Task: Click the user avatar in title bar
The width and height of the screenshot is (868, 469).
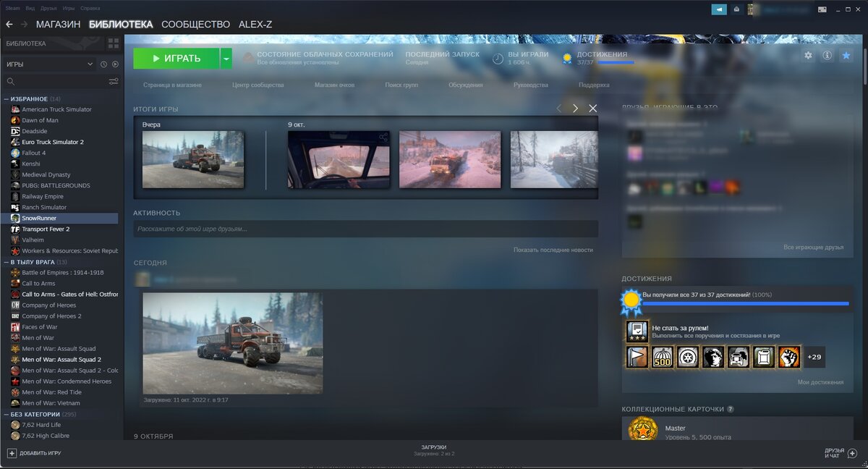Action: tap(752, 9)
